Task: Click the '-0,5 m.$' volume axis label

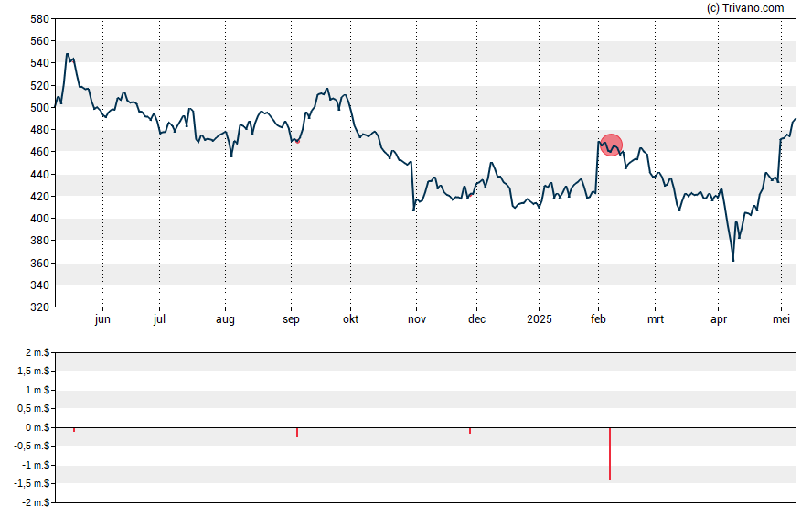Action: point(33,446)
